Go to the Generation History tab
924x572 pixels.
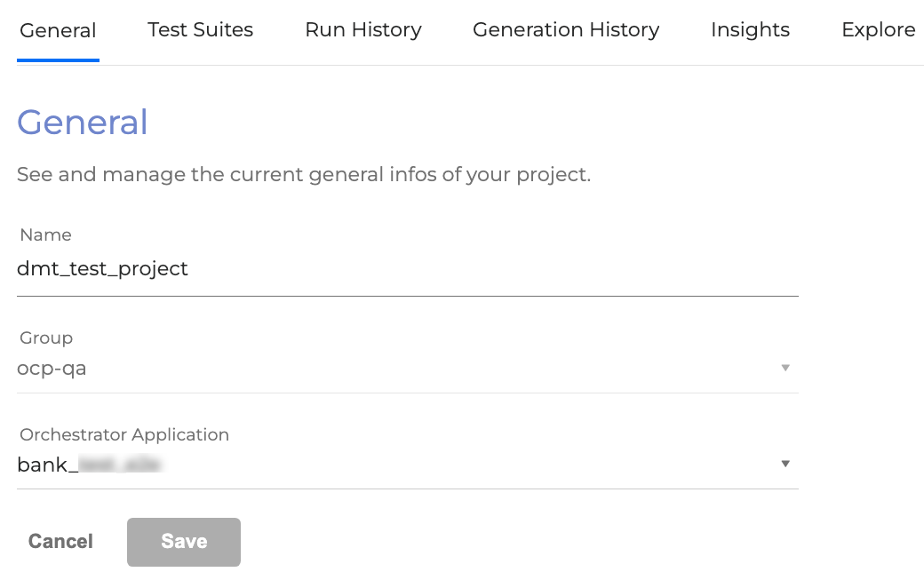tap(566, 30)
